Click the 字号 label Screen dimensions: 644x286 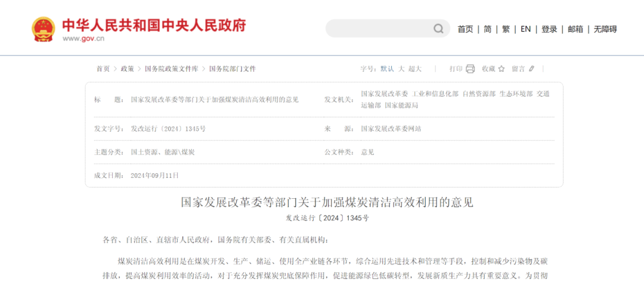pyautogui.click(x=369, y=69)
